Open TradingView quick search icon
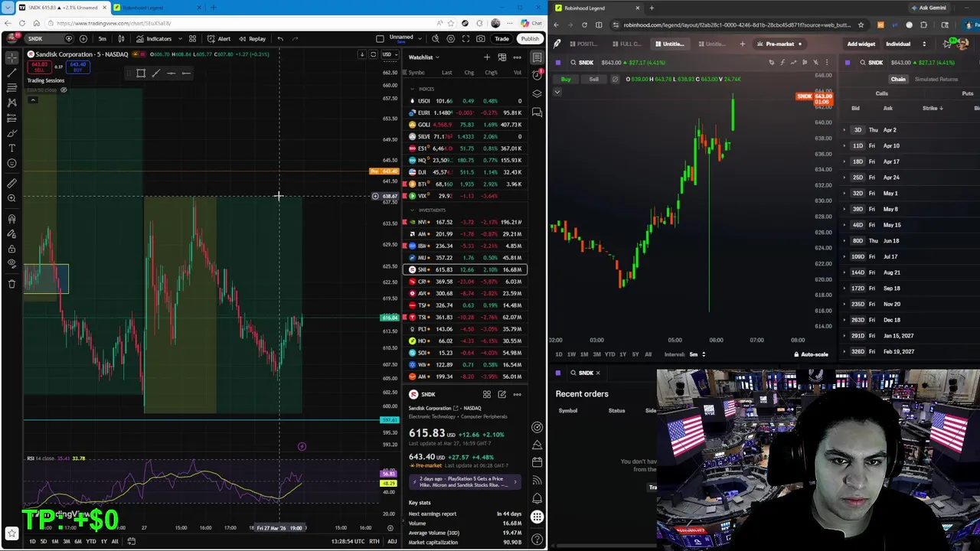Screen dimensions: 980x551 (x=436, y=39)
